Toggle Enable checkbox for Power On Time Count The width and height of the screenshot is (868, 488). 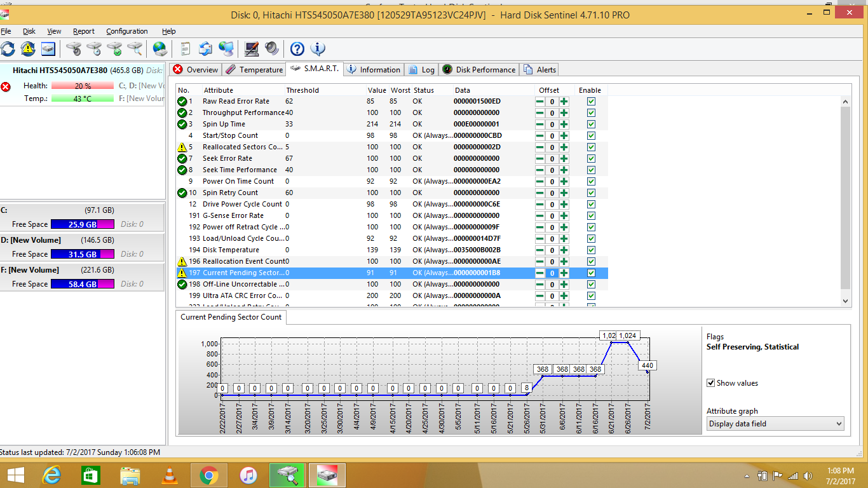[591, 181]
